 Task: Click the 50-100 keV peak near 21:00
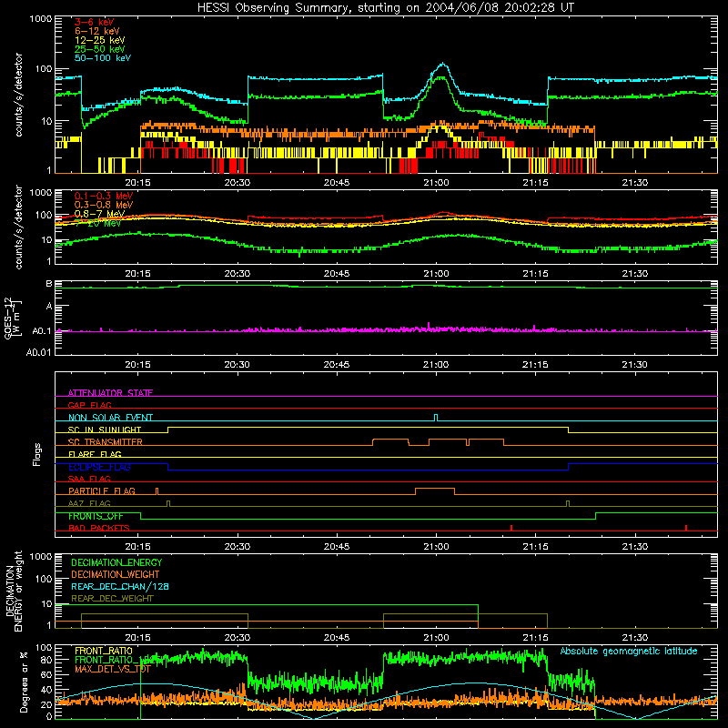click(443, 65)
